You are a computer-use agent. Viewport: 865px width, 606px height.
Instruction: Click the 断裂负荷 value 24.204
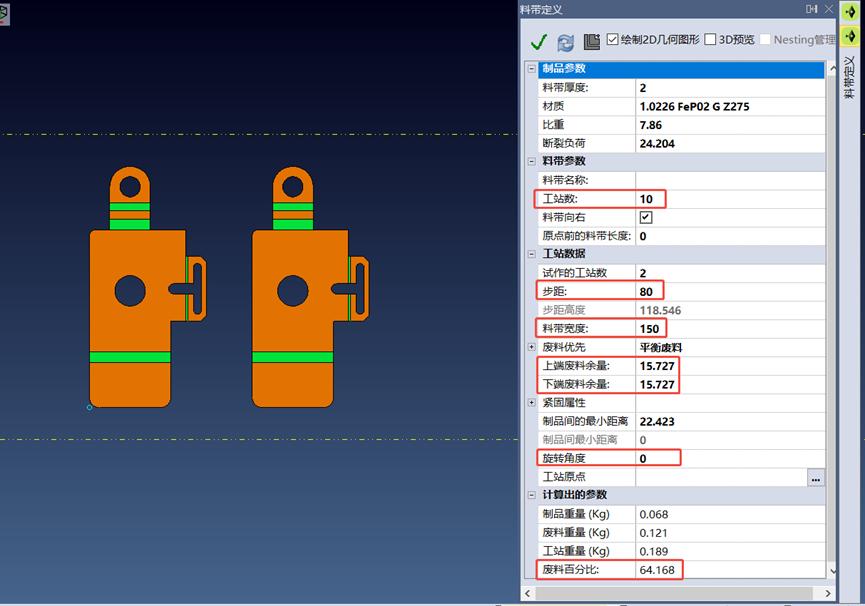click(730, 143)
